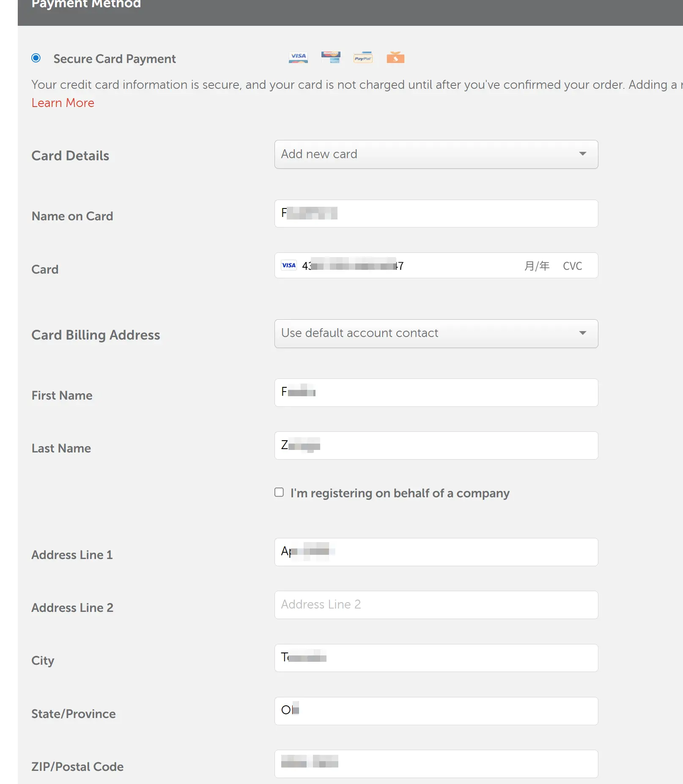Click the CVC field

click(572, 266)
